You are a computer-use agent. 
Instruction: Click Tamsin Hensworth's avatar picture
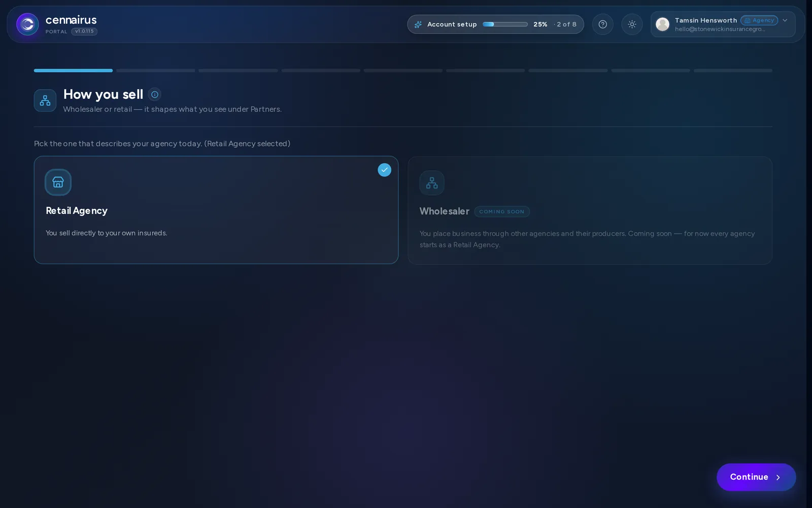662,24
